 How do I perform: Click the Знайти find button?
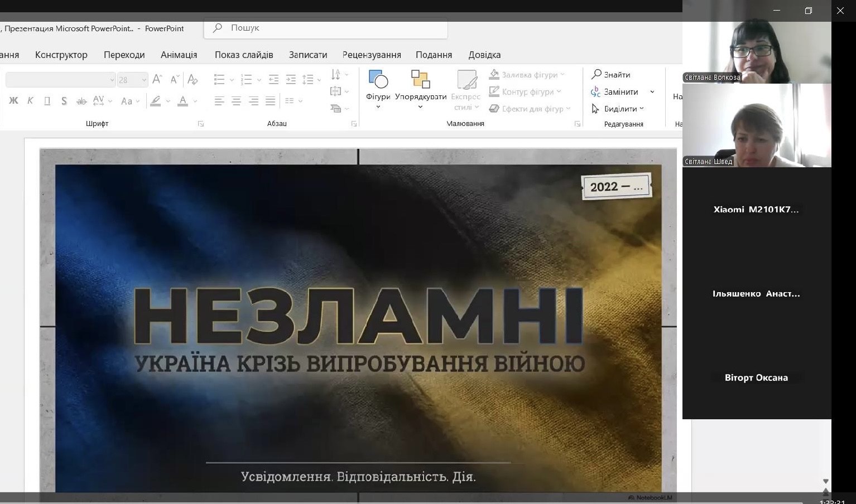coord(611,75)
